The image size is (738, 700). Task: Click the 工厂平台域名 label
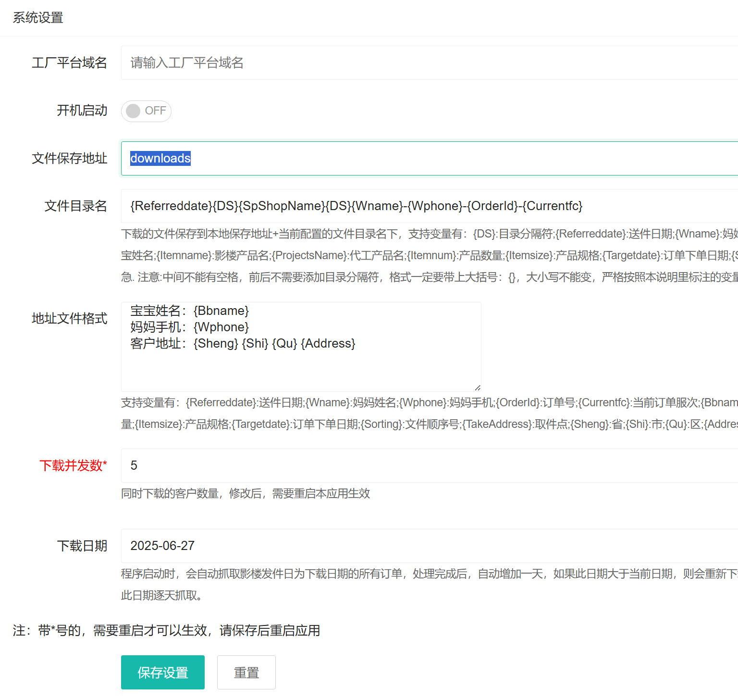tap(69, 63)
